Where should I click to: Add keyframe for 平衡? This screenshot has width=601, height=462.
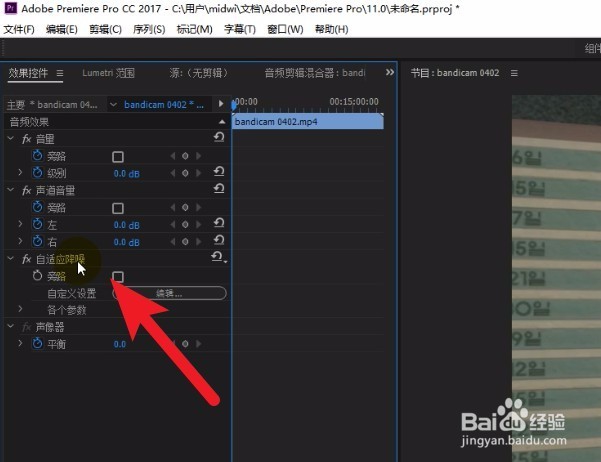click(185, 344)
